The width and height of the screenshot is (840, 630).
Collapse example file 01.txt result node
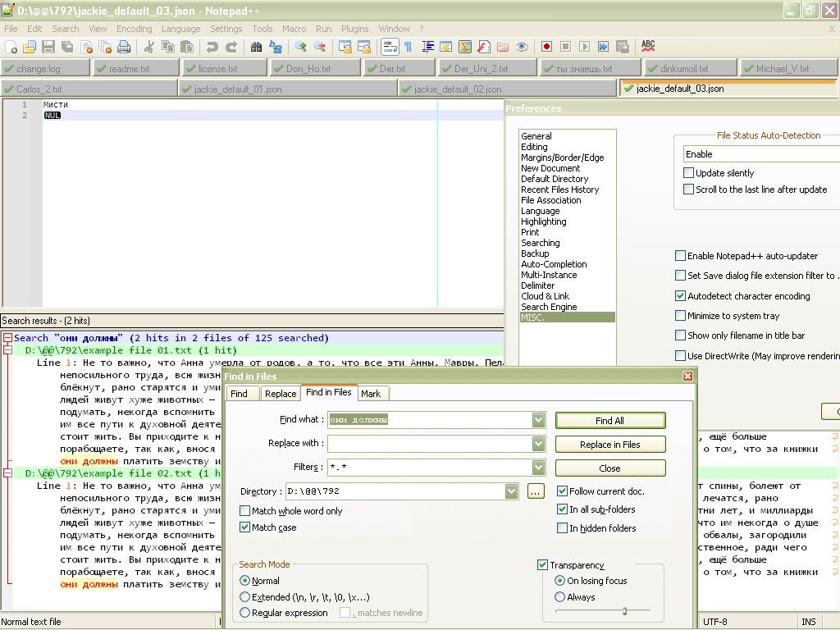7,350
